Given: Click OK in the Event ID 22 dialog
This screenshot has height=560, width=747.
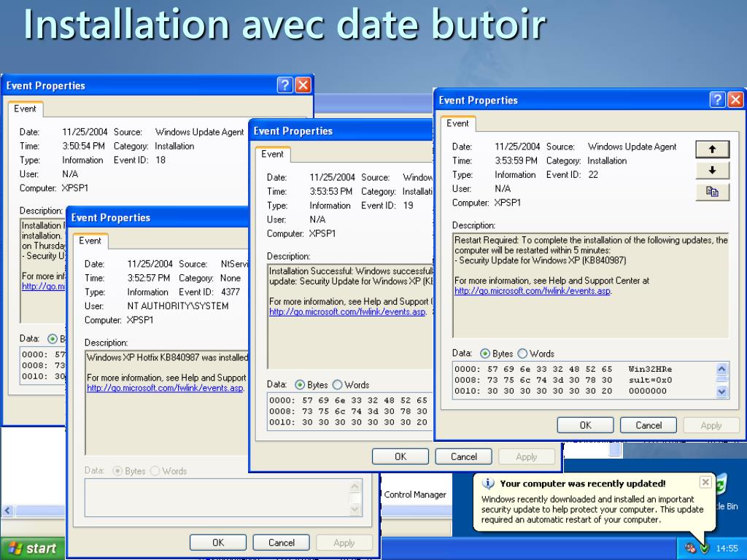Looking at the screenshot, I should tap(586, 425).
